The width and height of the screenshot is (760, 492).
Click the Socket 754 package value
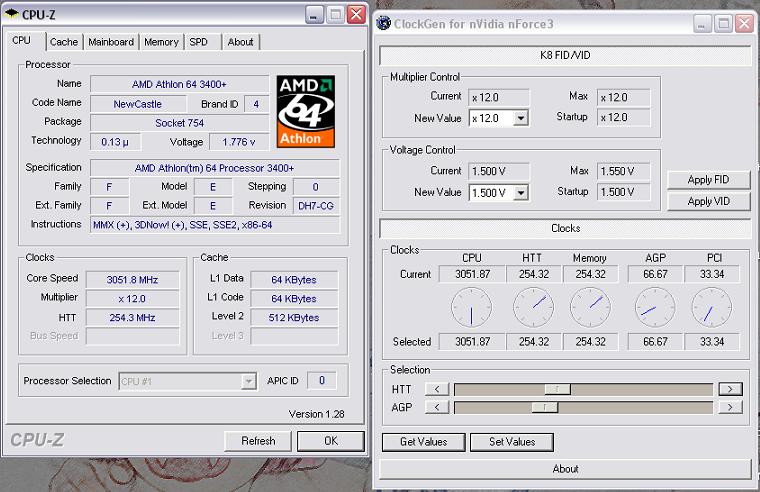pyautogui.click(x=179, y=123)
